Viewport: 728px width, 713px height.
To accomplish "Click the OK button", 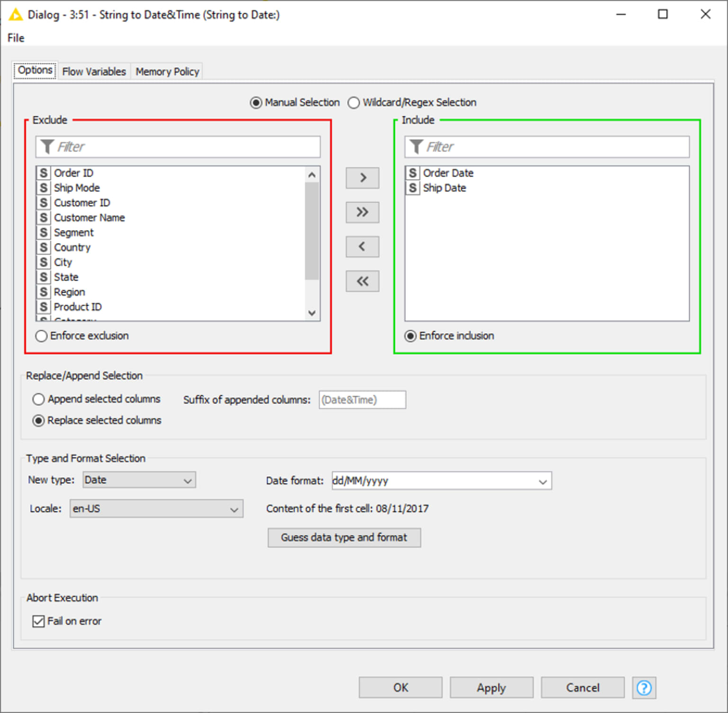I will [x=400, y=687].
